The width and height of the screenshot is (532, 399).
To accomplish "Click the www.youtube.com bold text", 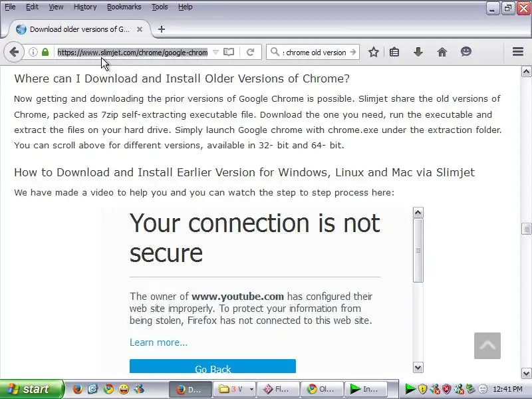I will click(237, 297).
